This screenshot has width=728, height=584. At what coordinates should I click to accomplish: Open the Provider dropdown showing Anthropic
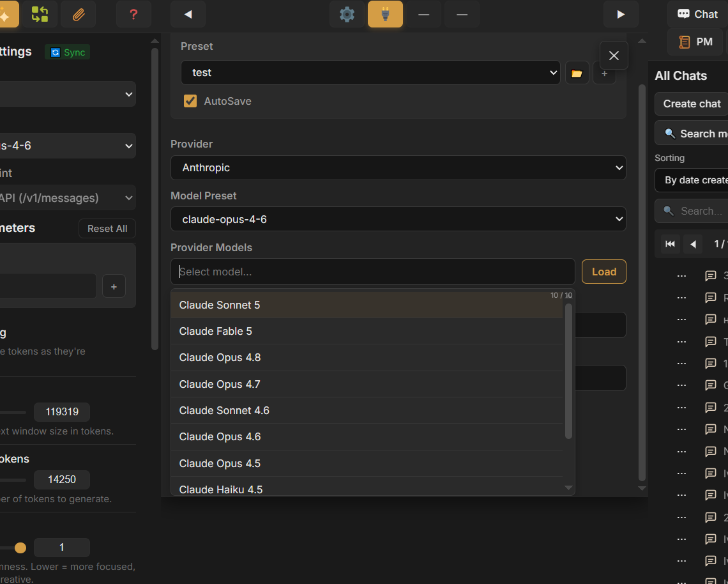[x=398, y=167]
